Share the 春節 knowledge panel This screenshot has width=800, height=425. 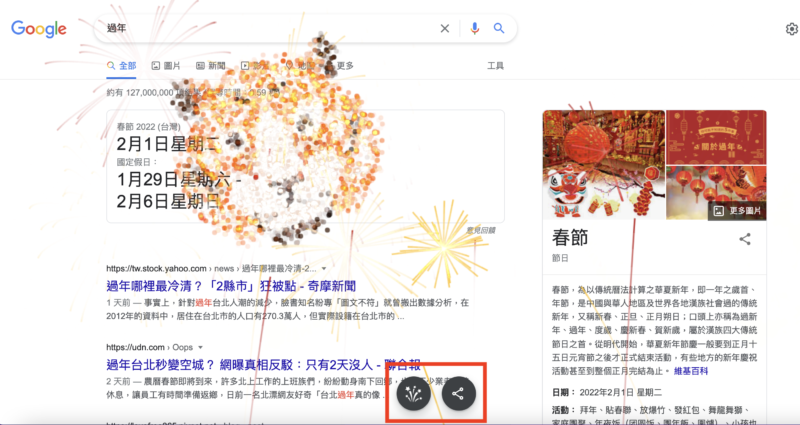[745, 239]
